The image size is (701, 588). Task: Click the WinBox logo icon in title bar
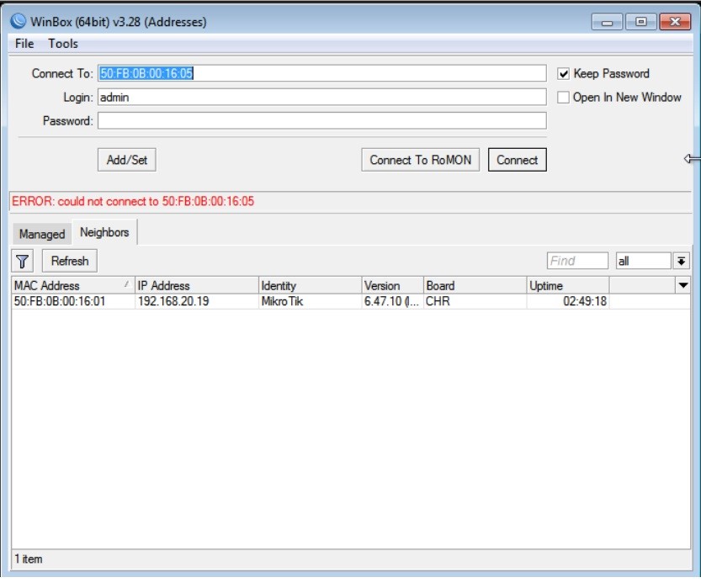pyautogui.click(x=19, y=21)
